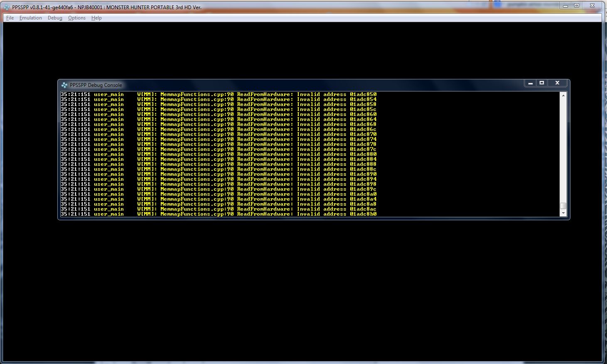Minimize the PPSSPP Debug Console window
This screenshot has height=364, width=607.
pos(530,83)
